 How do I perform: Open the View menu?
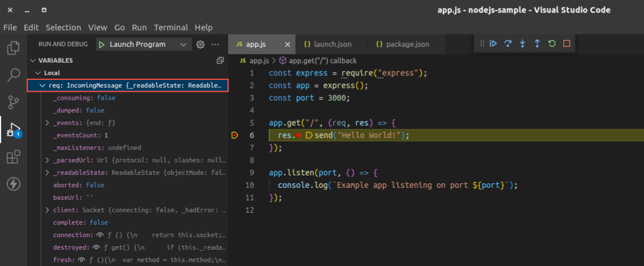98,28
